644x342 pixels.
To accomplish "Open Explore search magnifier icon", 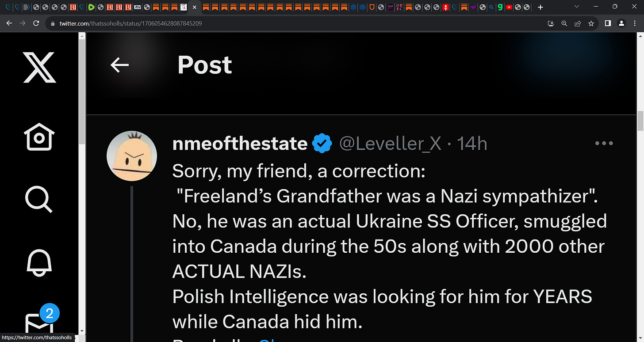I will pos(39,199).
